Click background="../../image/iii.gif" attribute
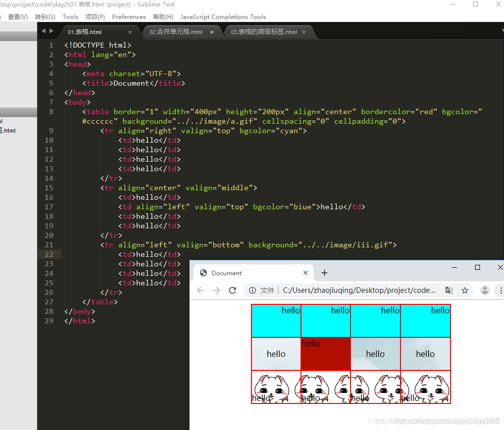The height and width of the screenshot is (430, 504). point(320,245)
